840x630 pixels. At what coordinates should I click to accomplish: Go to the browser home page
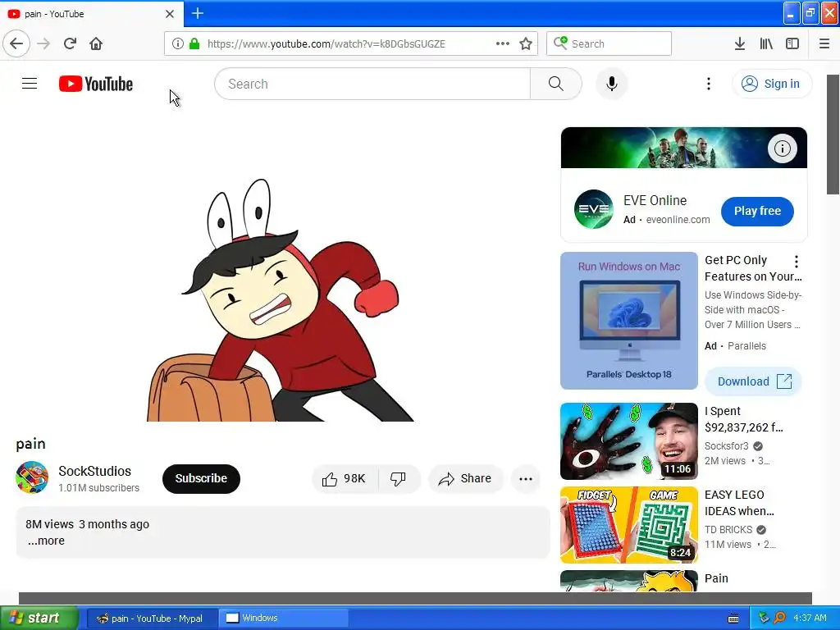96,43
